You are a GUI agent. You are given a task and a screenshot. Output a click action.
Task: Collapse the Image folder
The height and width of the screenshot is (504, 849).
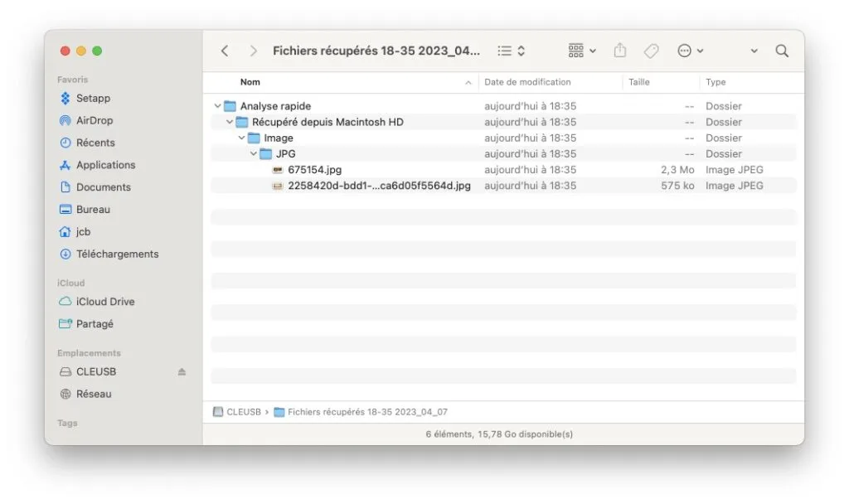pyautogui.click(x=240, y=138)
